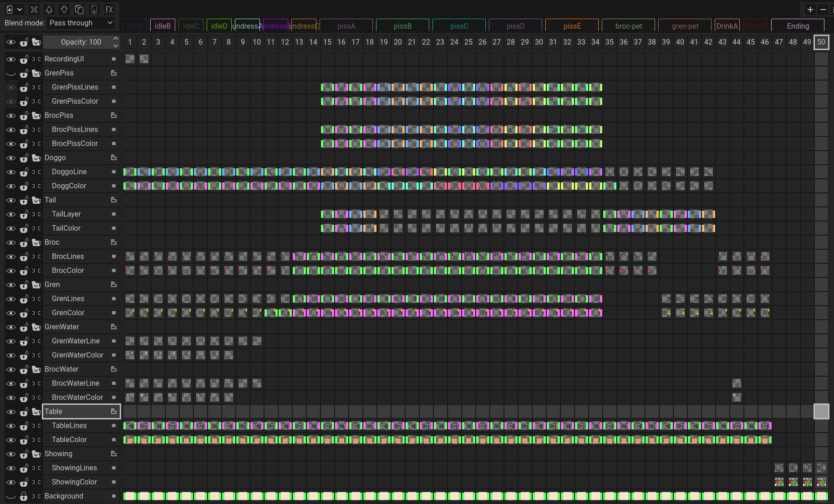The width and height of the screenshot is (834, 504).
Task: Hide the BrocColor layer
Action: (x=10, y=271)
